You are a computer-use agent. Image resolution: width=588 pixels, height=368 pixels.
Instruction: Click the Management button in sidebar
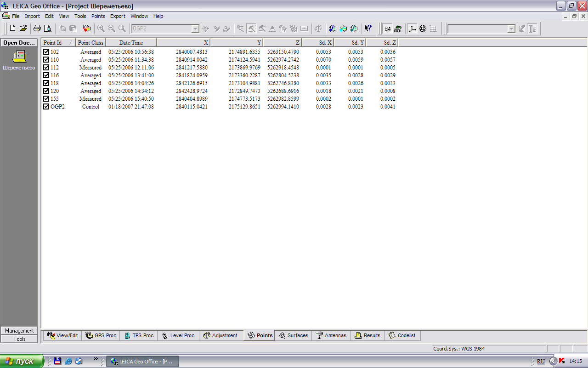click(19, 331)
